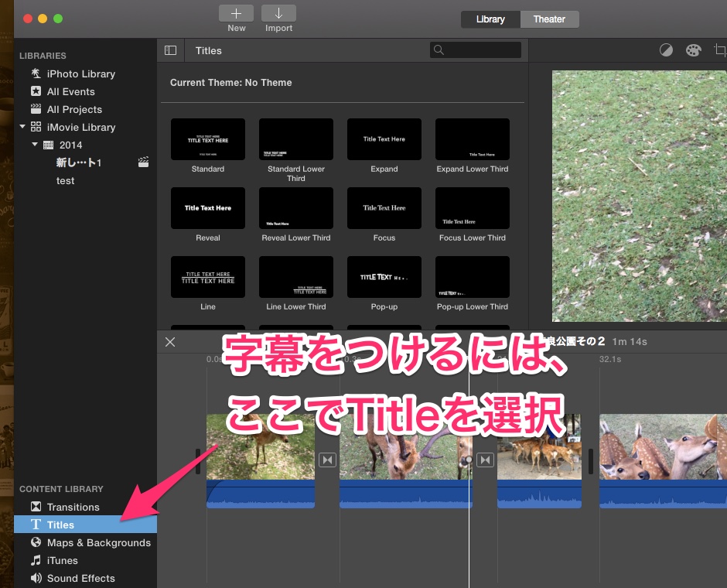Collapse the iMovie Library tree item
Viewport: 727px width, 588px height.
22,127
